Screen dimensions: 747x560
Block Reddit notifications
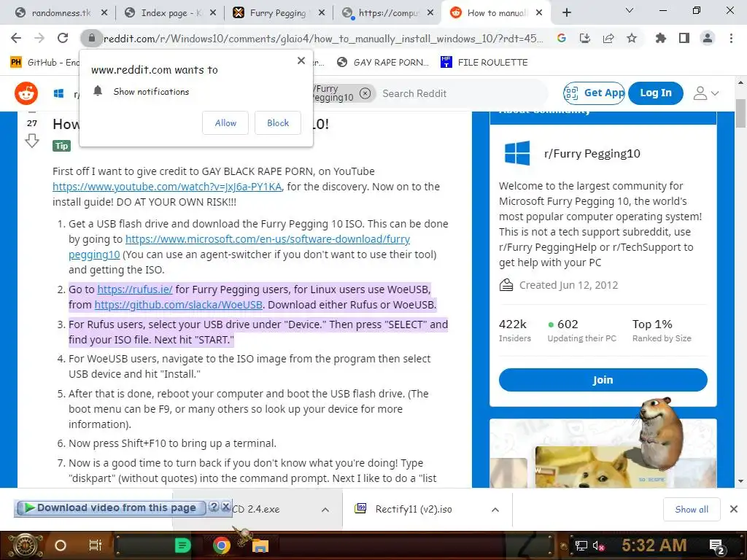[278, 122]
